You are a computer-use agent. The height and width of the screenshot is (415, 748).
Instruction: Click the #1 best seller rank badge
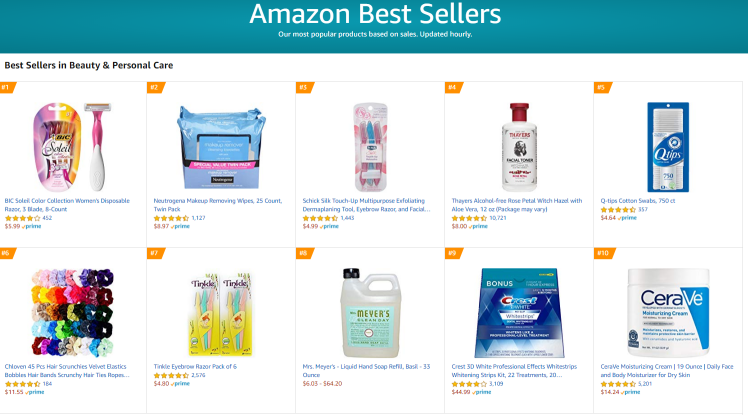point(7,87)
